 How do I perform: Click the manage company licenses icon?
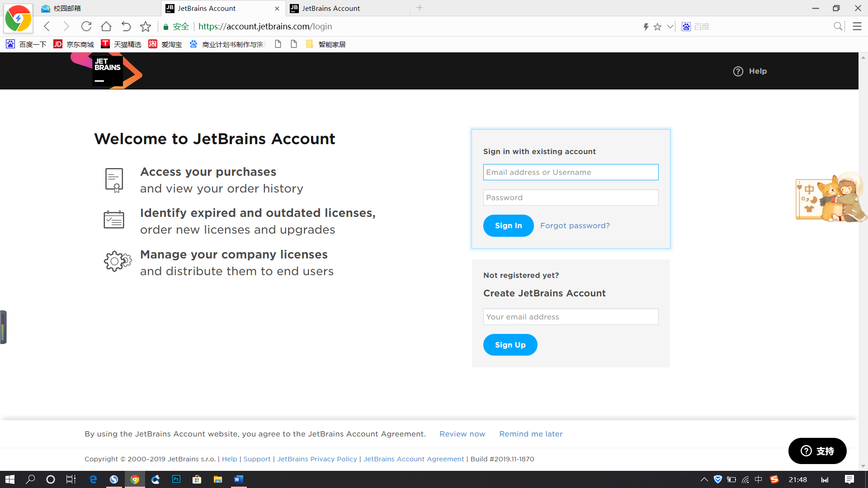click(x=118, y=261)
